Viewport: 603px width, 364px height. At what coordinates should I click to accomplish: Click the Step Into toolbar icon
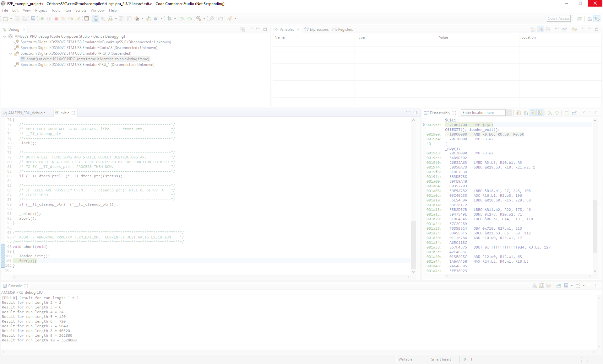63,19
